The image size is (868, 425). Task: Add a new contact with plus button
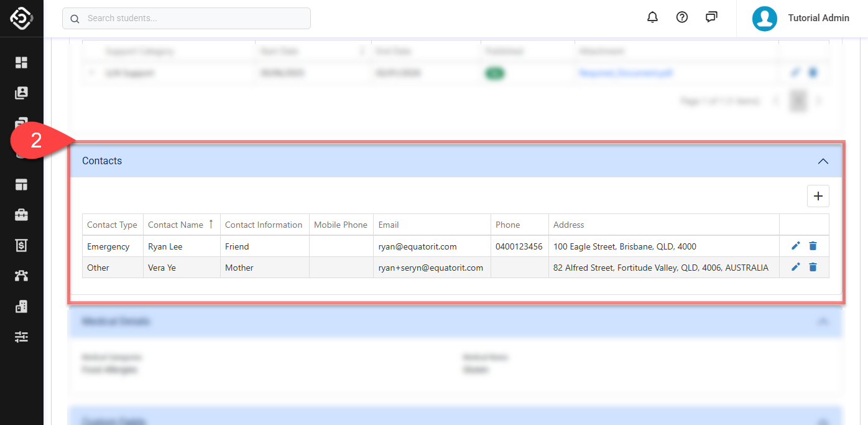coord(818,196)
